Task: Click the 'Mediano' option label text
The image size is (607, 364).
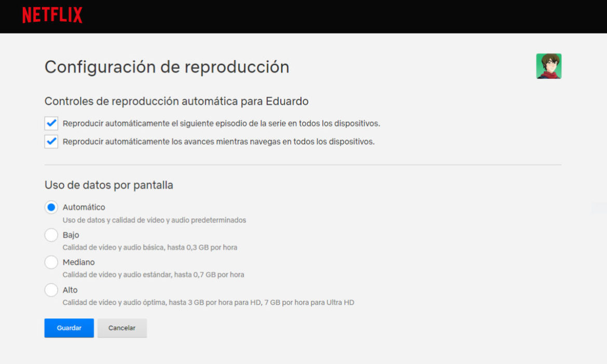Action: click(x=79, y=262)
